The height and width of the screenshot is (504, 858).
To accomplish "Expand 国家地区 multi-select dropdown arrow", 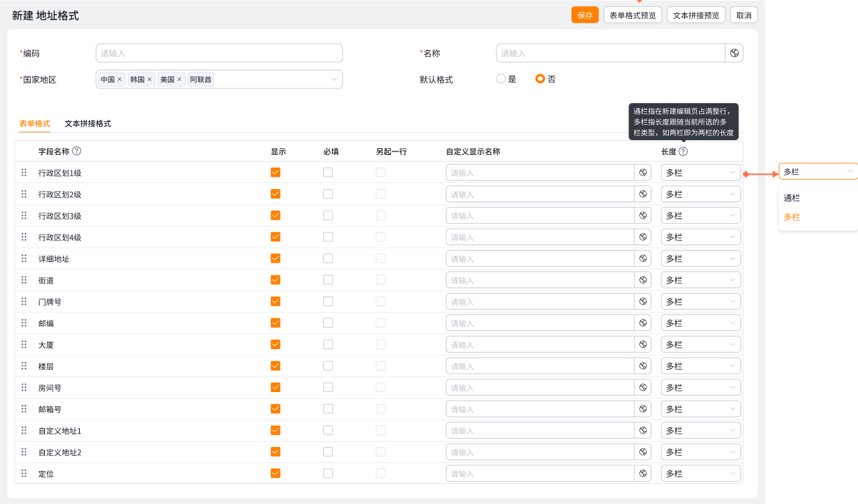I will coord(333,79).
